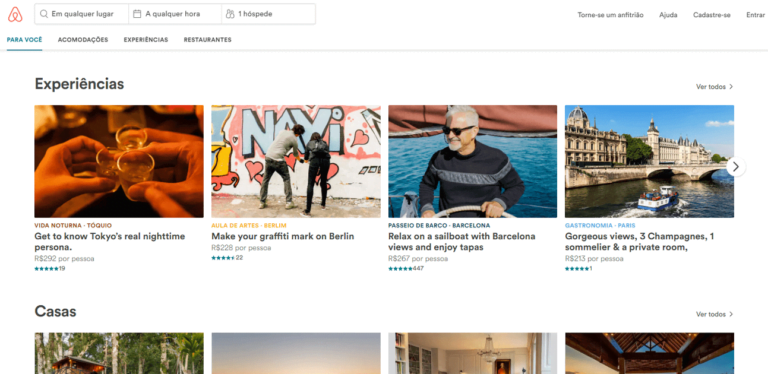
Task: Click the Airbnb logo icon
Action: coord(15,15)
